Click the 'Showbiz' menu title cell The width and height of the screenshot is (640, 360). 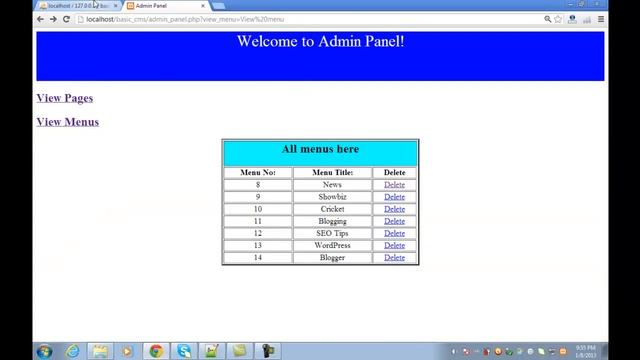pyautogui.click(x=332, y=197)
